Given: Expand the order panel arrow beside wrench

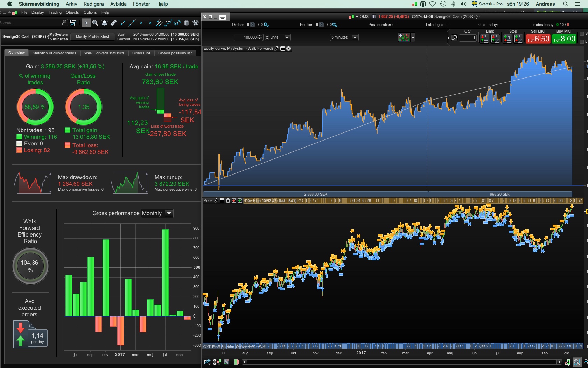Looking at the screenshot, I should click(449, 38).
